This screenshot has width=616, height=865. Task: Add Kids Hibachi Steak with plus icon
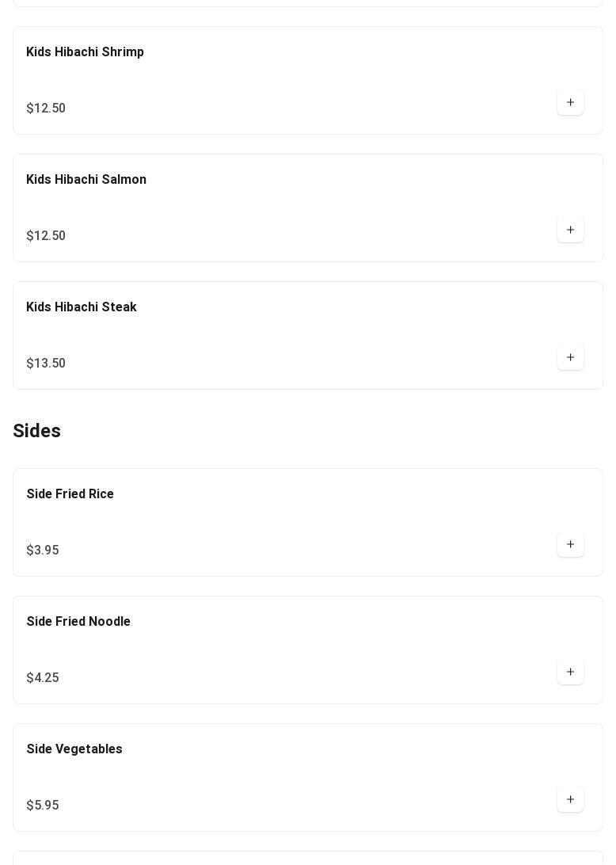click(570, 358)
